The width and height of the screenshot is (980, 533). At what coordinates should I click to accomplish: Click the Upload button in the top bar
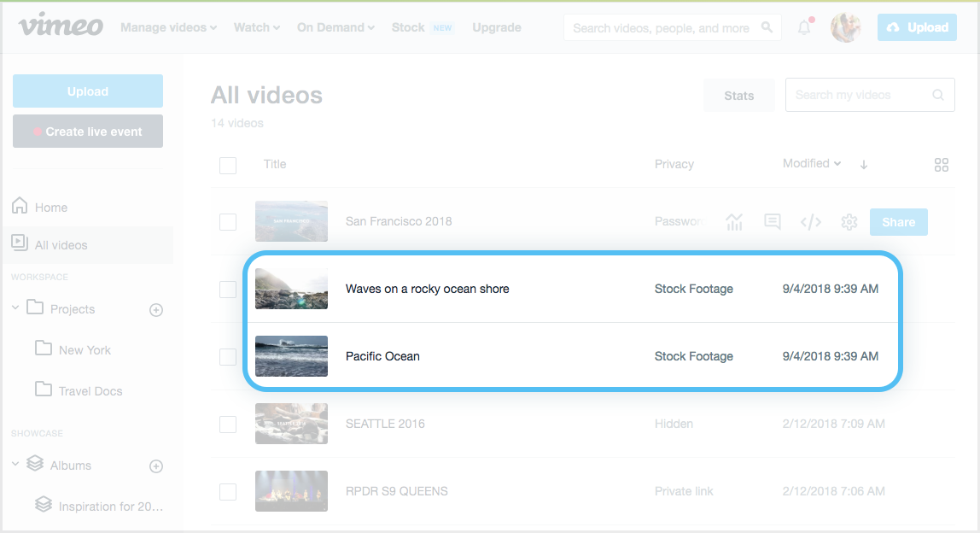pos(917,27)
